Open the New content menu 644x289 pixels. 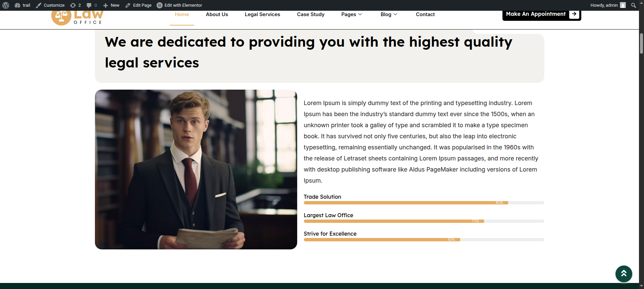click(111, 5)
